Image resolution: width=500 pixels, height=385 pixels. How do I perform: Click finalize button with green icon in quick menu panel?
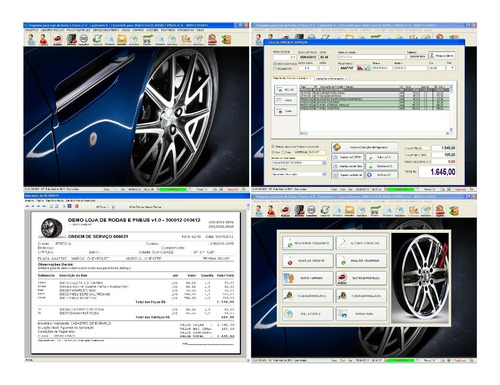tap(362, 261)
